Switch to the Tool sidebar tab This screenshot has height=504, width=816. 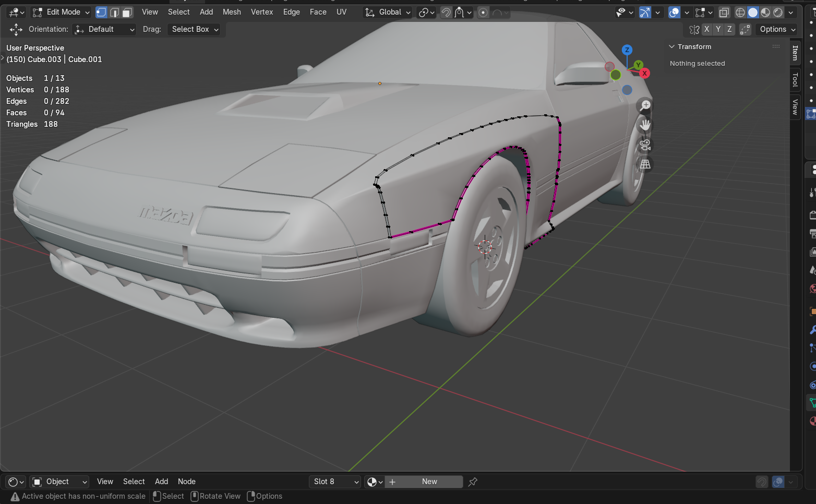[x=795, y=79]
